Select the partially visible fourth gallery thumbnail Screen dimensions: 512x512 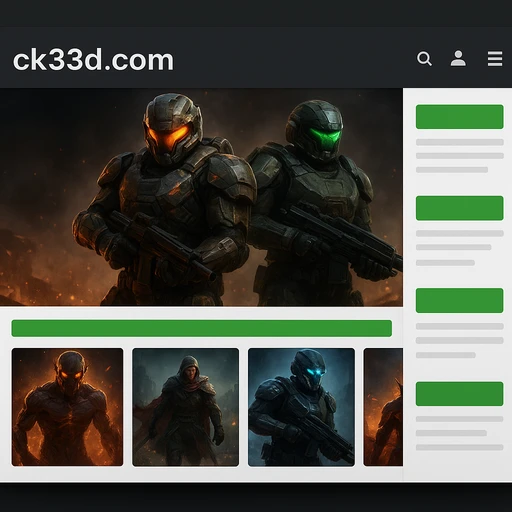pyautogui.click(x=383, y=407)
